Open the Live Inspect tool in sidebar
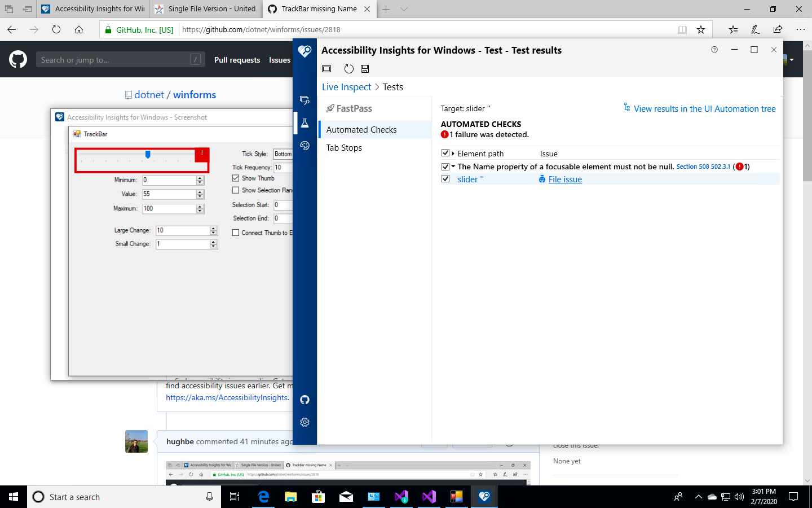 point(304,100)
